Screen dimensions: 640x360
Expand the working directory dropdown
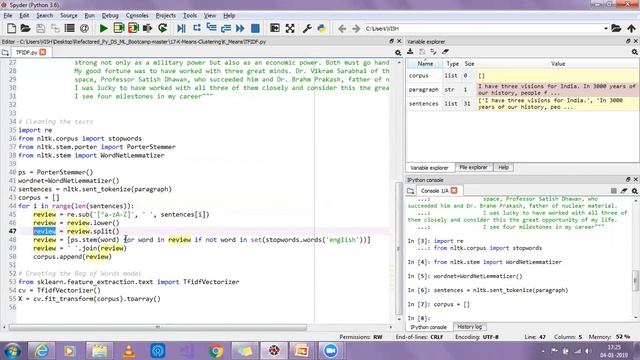[x=606, y=29]
